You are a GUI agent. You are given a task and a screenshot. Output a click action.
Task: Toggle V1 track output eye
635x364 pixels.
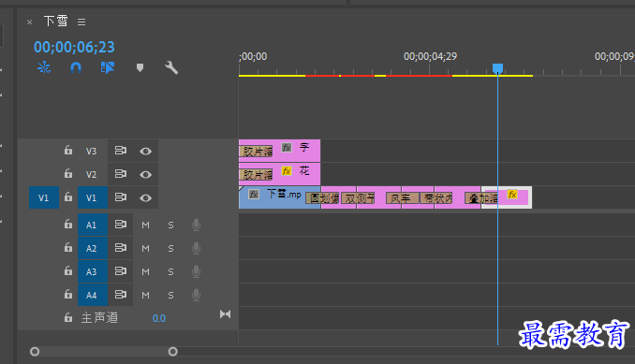[x=145, y=197]
